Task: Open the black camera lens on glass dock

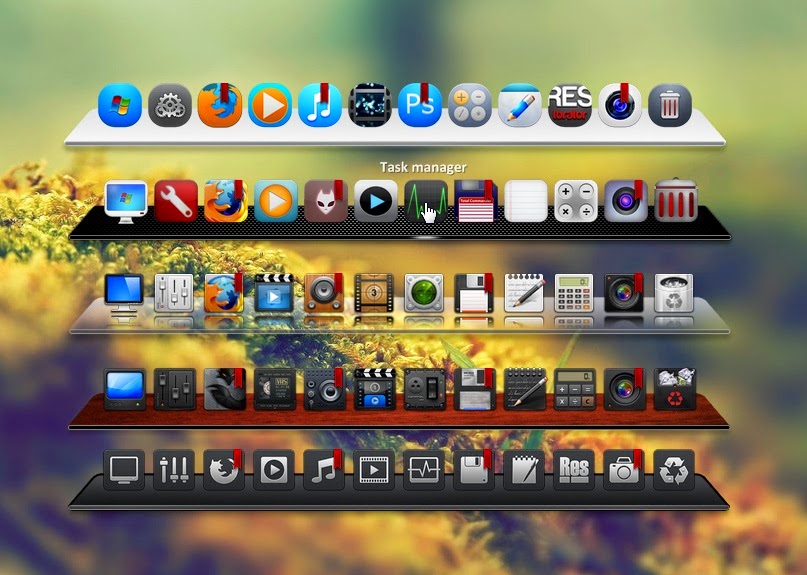Action: tap(624, 293)
